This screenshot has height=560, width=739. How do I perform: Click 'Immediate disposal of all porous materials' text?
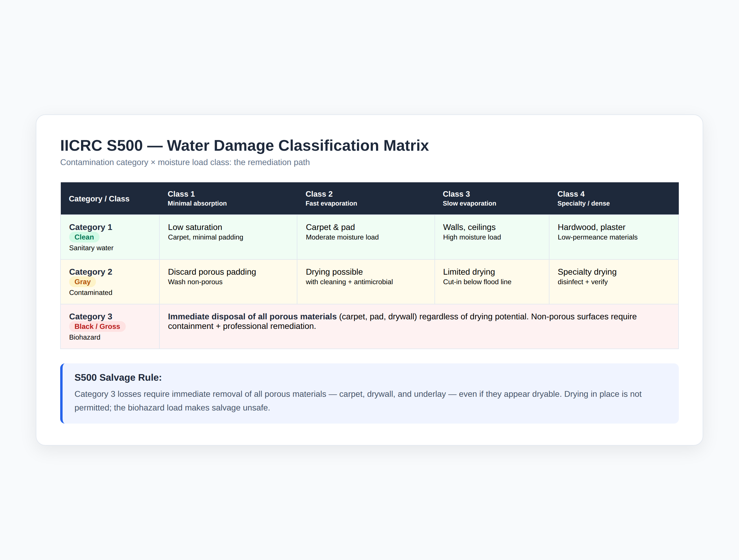pyautogui.click(x=252, y=317)
